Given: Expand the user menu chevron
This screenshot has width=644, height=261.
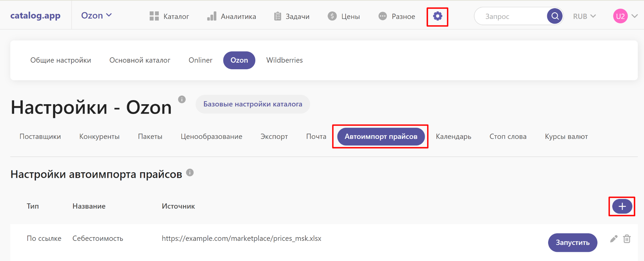Looking at the screenshot, I should 635,16.
